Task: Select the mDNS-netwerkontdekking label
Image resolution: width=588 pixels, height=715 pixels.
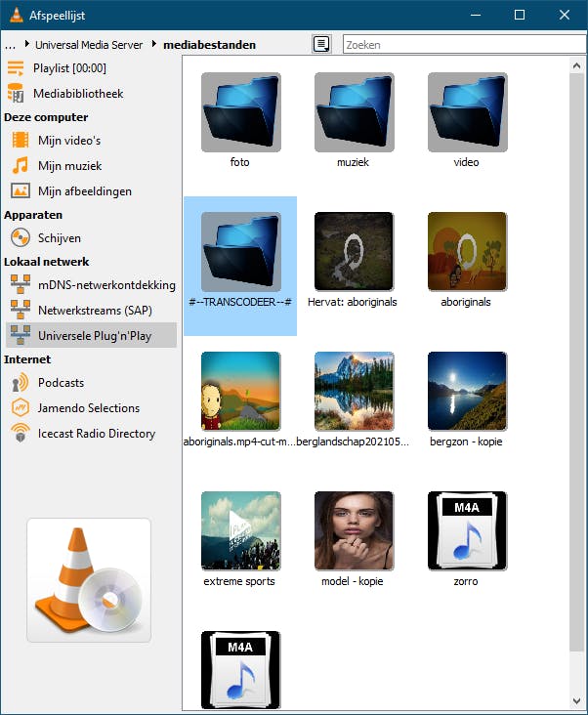Action: pyautogui.click(x=106, y=285)
